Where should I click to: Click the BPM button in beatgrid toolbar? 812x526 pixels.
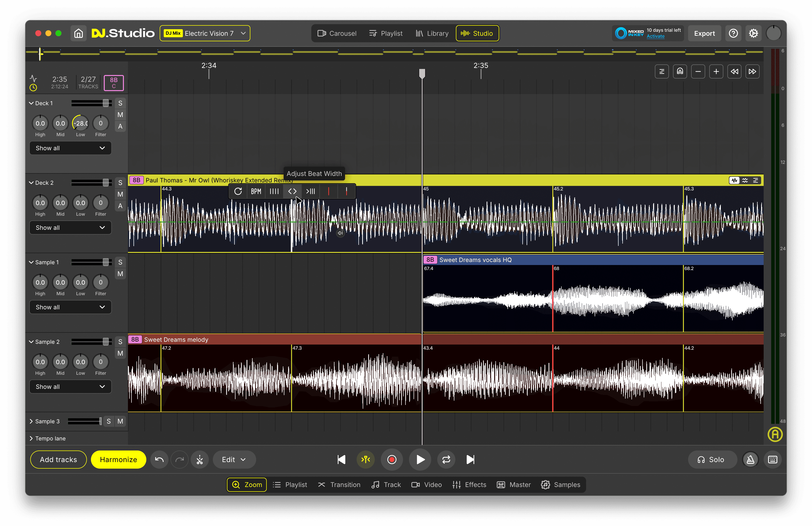pos(256,191)
